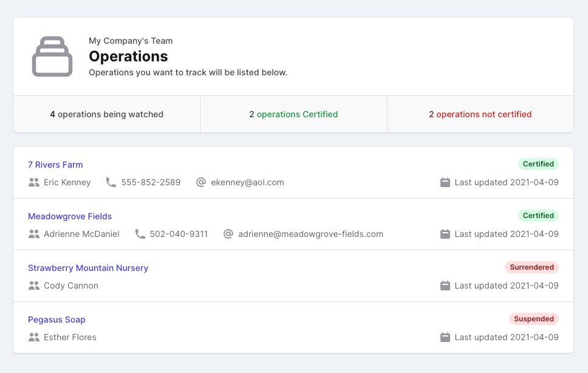Viewport: 588px width, 373px height.
Task: Click the at-sign icon beside ekenney@aol.com
Action: pos(201,182)
